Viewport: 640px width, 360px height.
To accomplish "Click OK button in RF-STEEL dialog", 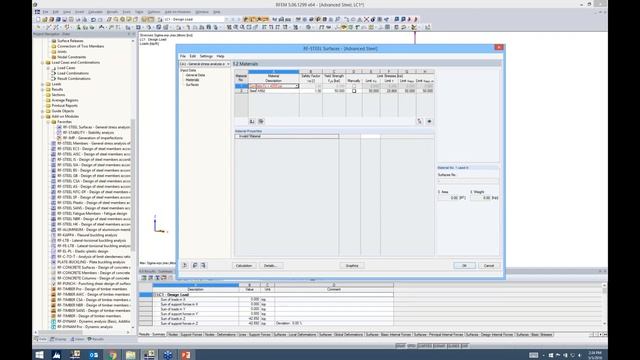I will click(464, 266).
